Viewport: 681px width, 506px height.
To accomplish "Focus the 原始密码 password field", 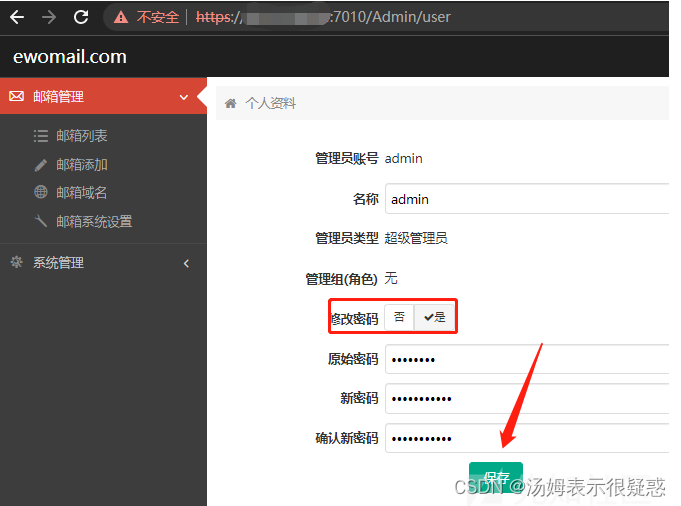I will (526, 359).
